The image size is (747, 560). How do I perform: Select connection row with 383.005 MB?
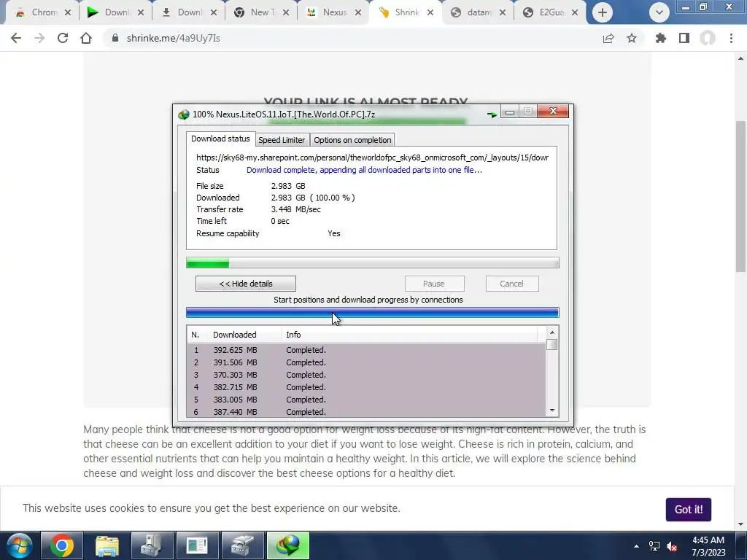pos(366,400)
